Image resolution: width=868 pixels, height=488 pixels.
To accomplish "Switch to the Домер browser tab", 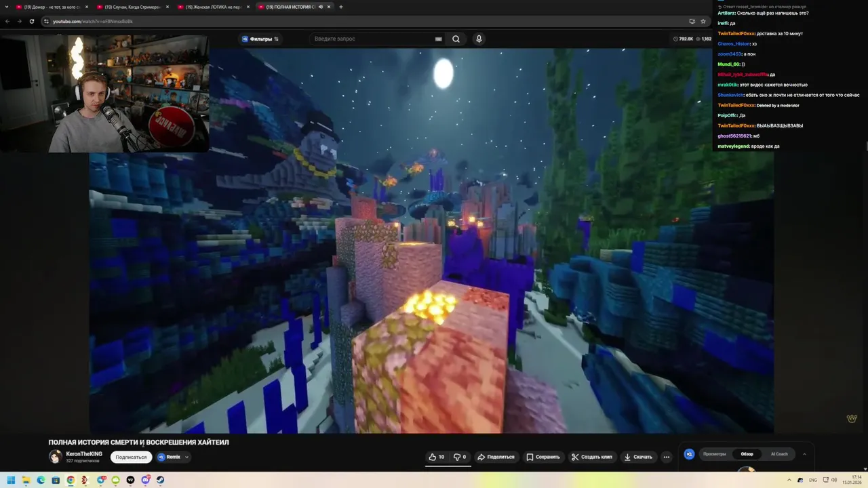I will (52, 7).
